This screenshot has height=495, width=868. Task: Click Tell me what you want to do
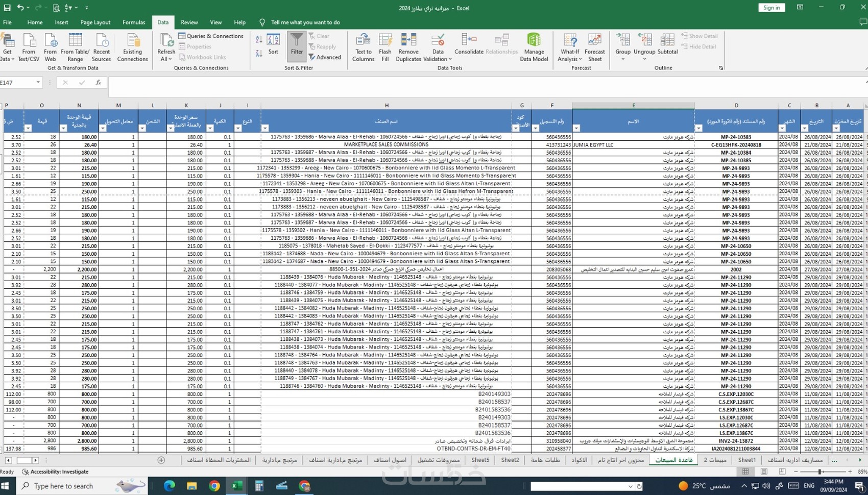coord(305,22)
